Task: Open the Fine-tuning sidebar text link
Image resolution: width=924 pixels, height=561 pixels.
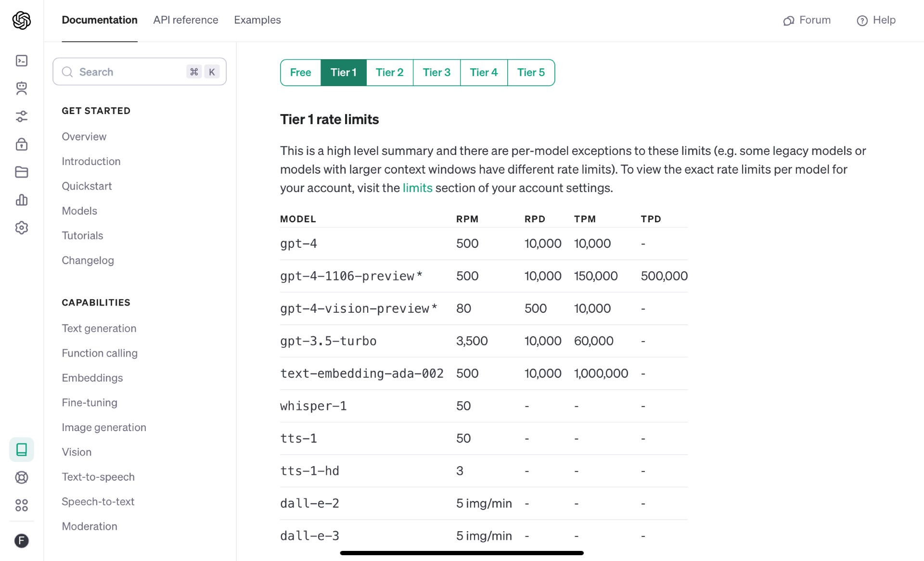Action: 90,403
